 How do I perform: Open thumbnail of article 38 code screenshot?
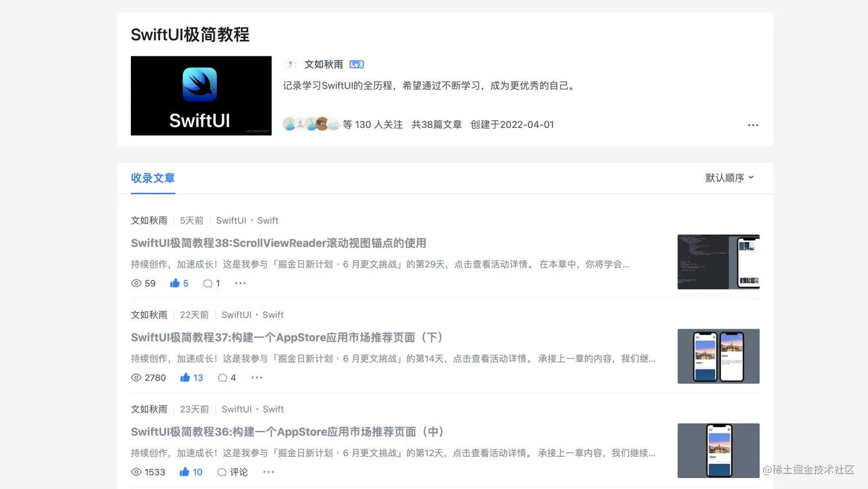(718, 262)
